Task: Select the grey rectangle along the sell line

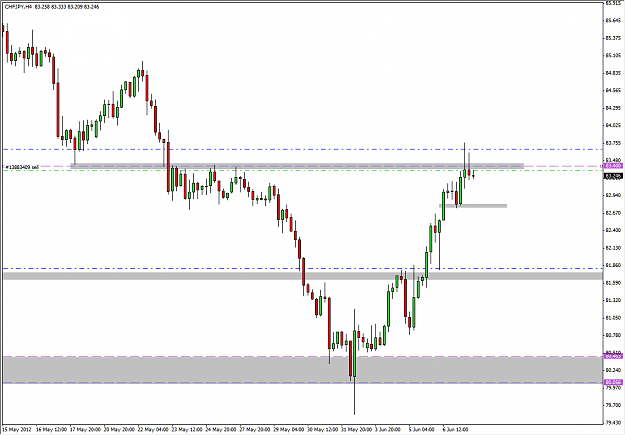Action: tap(297, 165)
